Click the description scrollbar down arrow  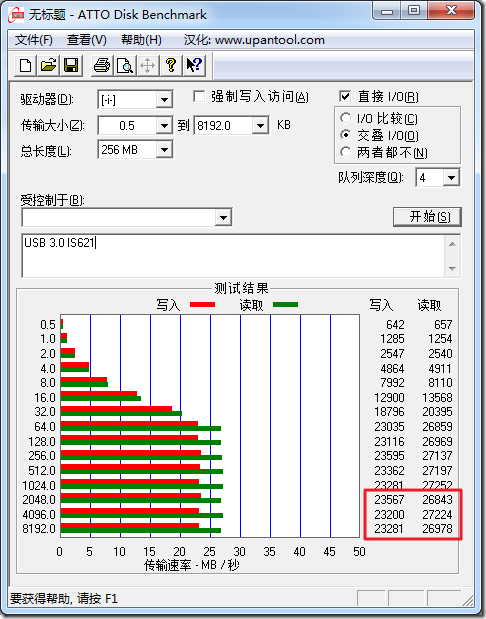[x=452, y=268]
